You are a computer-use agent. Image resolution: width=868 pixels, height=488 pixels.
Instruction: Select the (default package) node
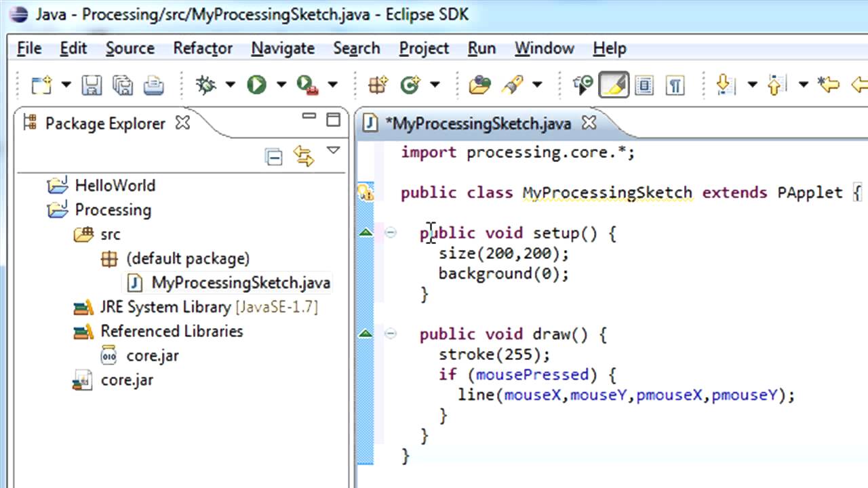pyautogui.click(x=188, y=258)
